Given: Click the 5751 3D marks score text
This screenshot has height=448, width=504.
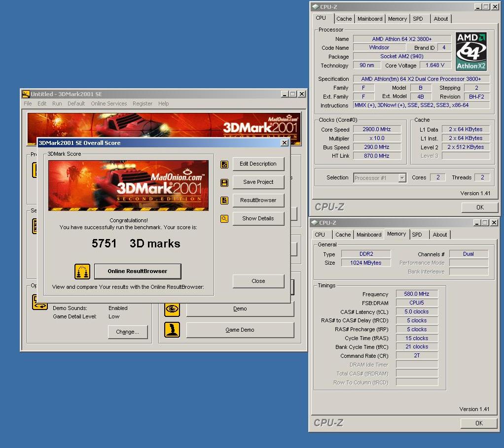Looking at the screenshot, I should (x=136, y=243).
